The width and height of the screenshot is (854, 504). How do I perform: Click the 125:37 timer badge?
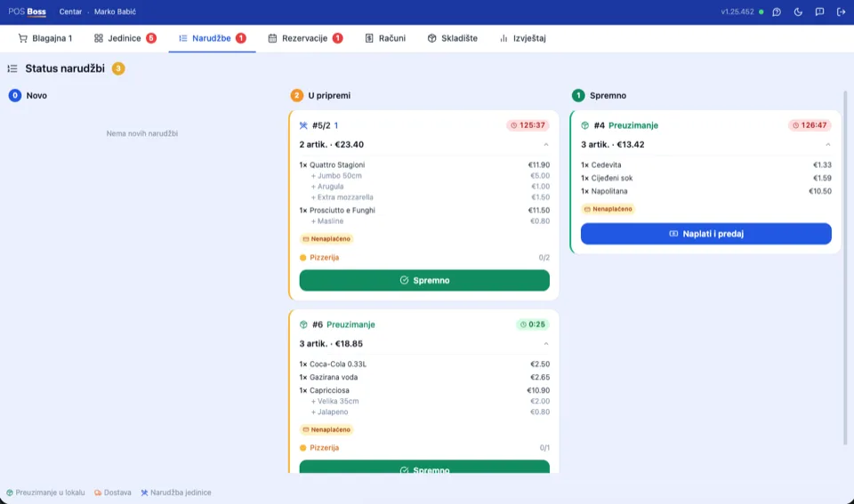click(x=528, y=125)
